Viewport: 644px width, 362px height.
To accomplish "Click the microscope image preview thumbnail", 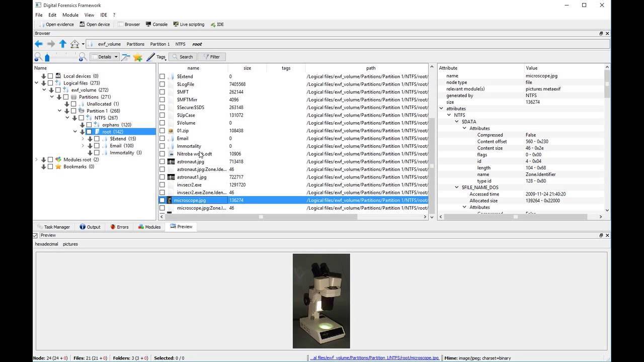I will click(321, 301).
